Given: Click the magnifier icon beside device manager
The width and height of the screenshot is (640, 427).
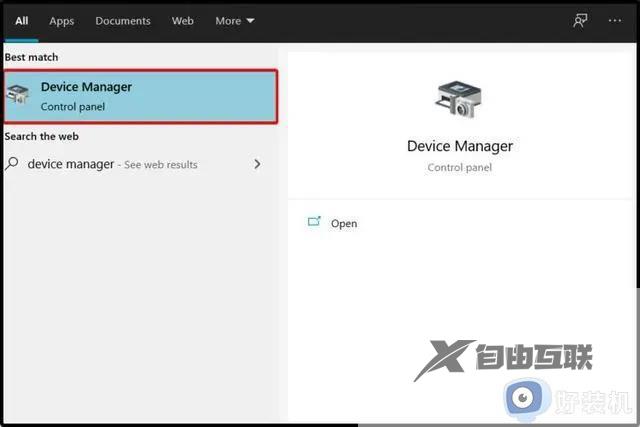Looking at the screenshot, I should 12,164.
